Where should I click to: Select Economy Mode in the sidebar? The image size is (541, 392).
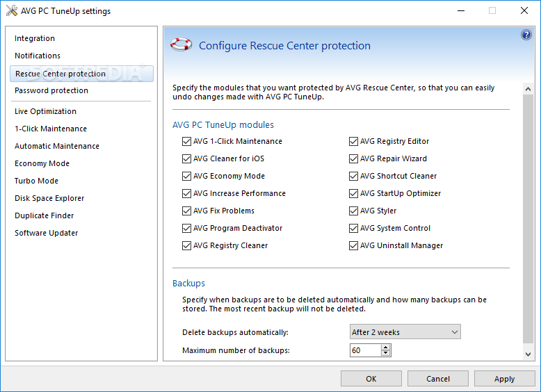pos(42,163)
